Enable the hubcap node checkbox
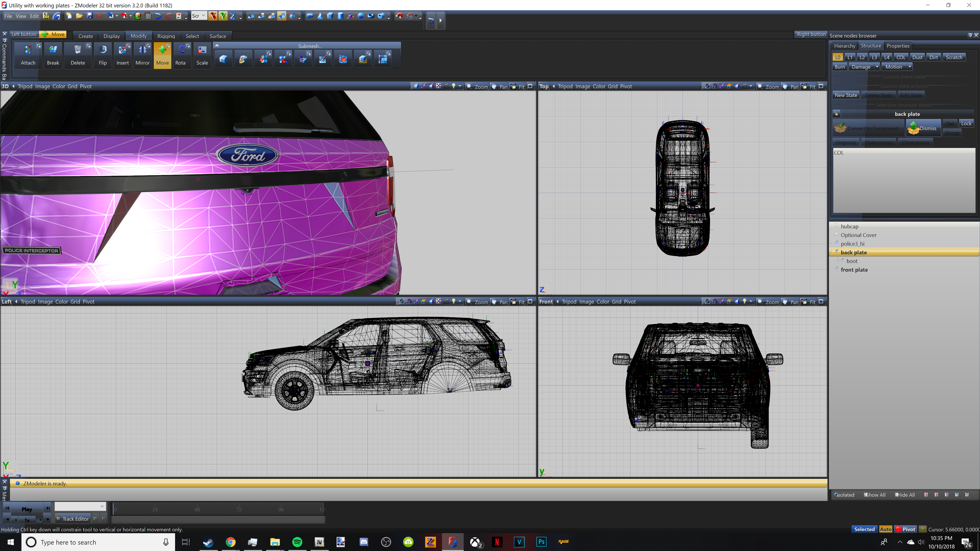Viewport: 980px width, 551px height. point(837,225)
